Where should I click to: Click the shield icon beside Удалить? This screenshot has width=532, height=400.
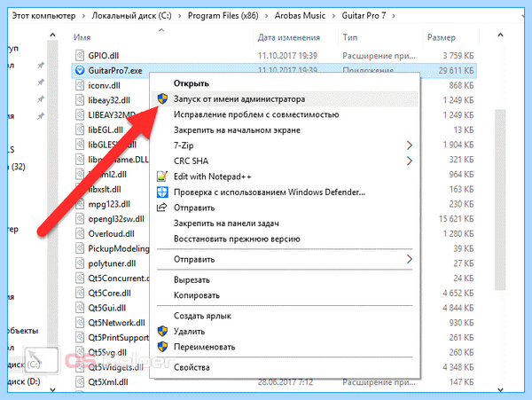click(x=162, y=331)
